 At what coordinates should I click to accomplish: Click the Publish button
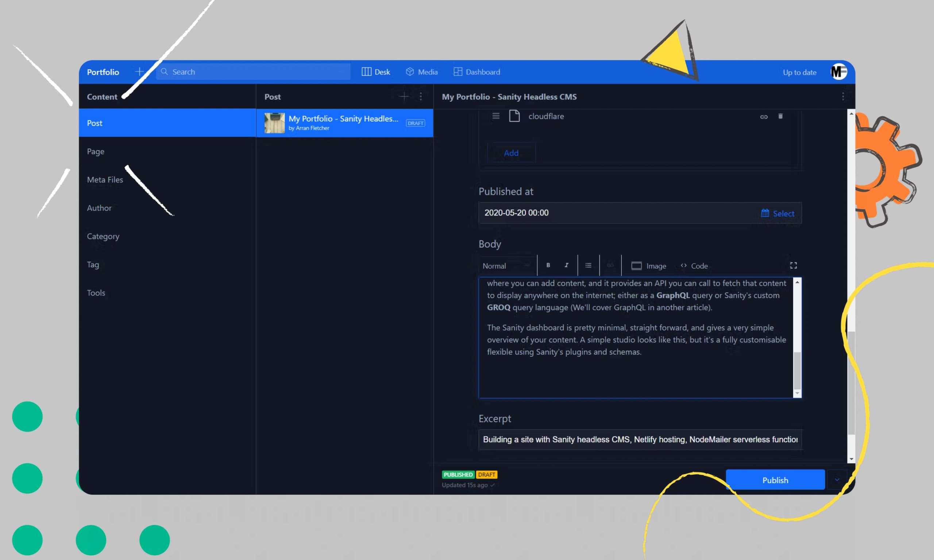[775, 480]
